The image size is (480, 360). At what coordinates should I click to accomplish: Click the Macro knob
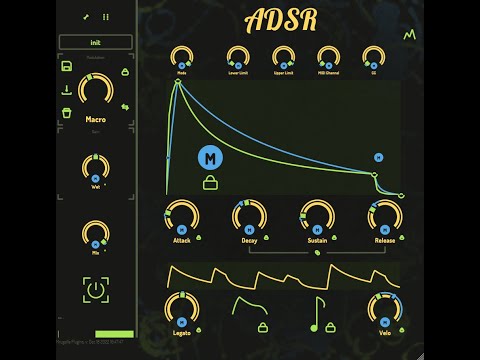(x=96, y=89)
